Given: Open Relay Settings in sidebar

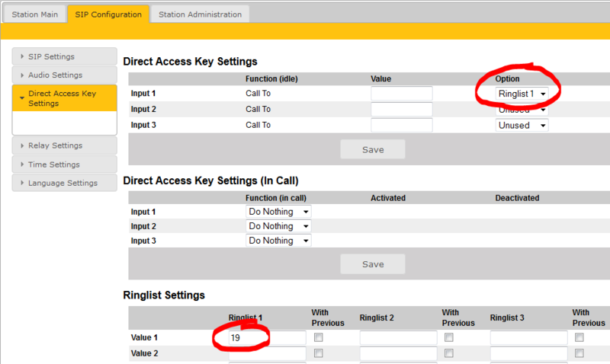Looking at the screenshot, I should tap(64, 145).
